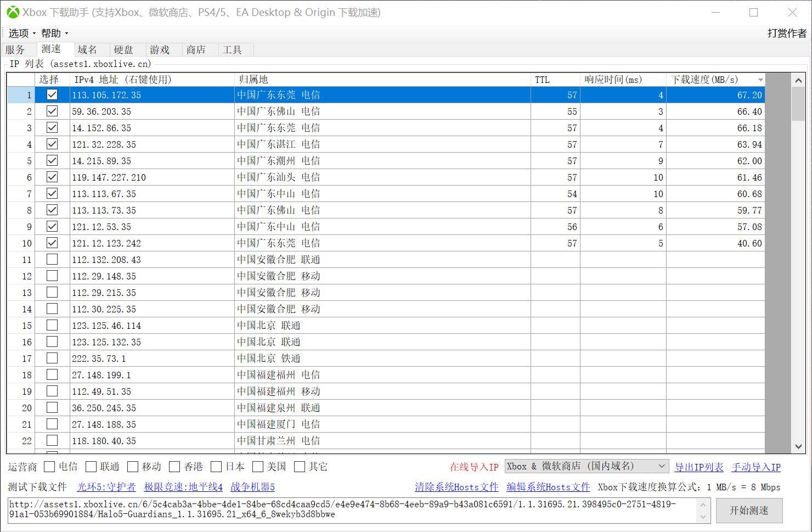Click row number 16 header
812x532 pixels.
click(21, 342)
